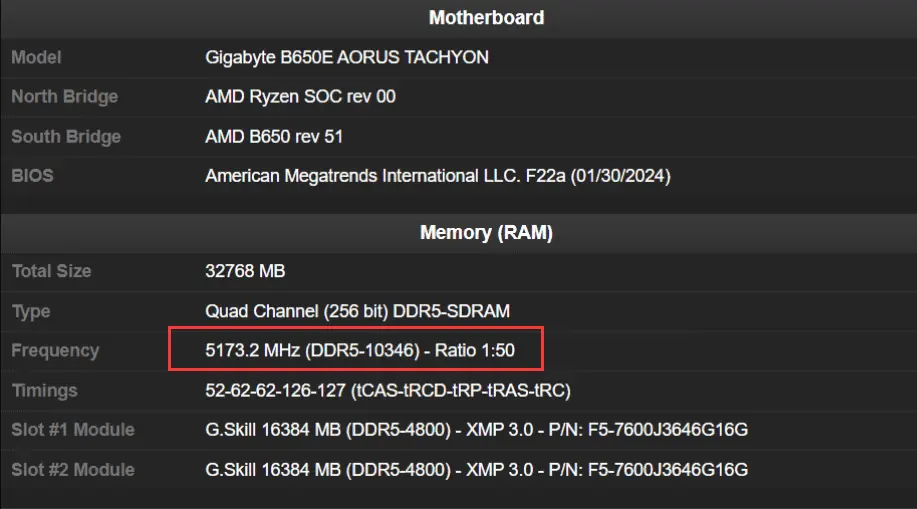This screenshot has width=917, height=509.
Task: Select the Frequency label
Action: click(55, 351)
